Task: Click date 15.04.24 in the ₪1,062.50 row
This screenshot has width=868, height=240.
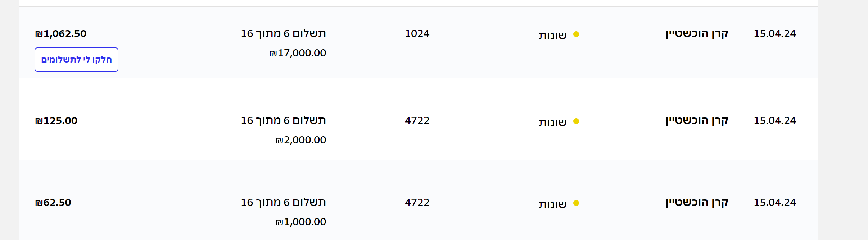Action: click(775, 34)
